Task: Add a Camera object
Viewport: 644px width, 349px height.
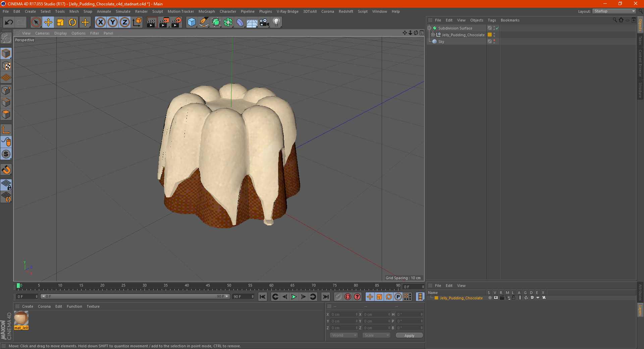Action: point(264,22)
